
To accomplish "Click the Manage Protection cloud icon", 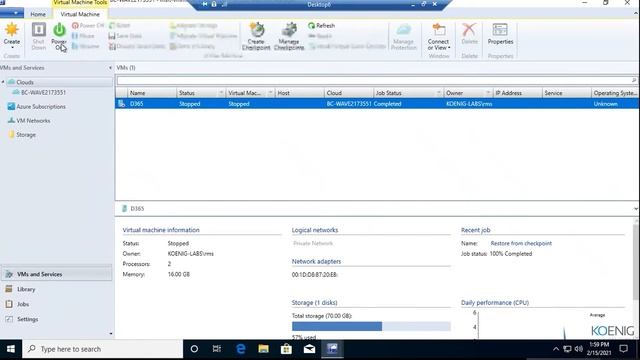I will click(403, 30).
